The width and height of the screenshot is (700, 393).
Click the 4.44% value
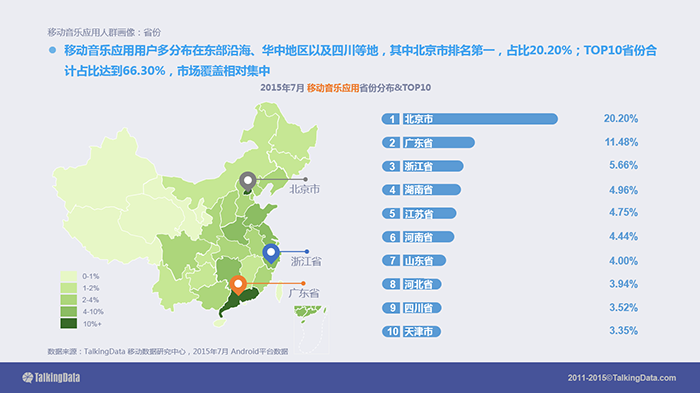(x=623, y=236)
